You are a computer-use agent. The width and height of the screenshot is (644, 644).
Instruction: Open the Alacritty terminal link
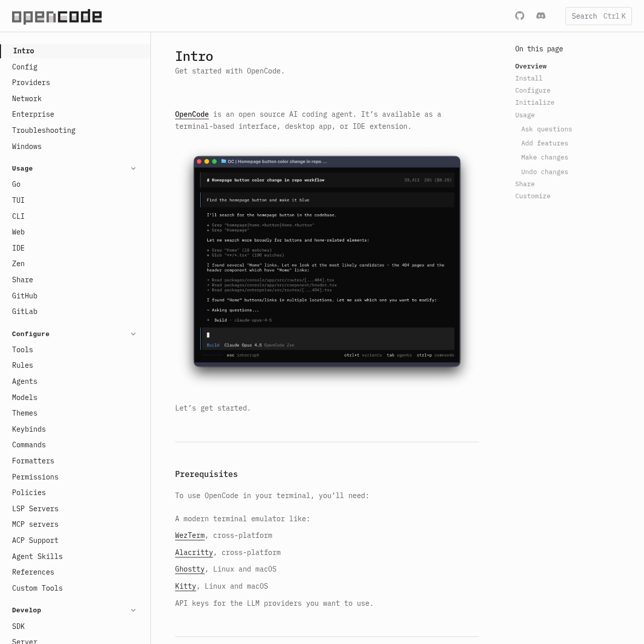pos(194,552)
